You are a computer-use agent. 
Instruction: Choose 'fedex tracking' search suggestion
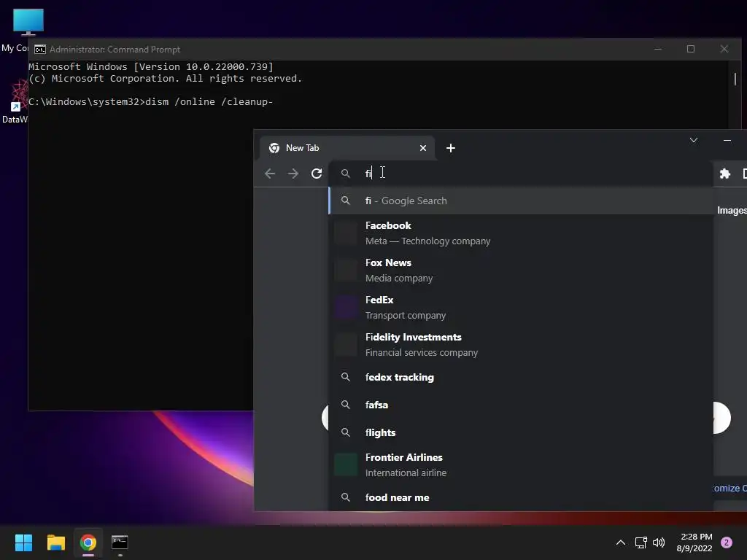click(521, 377)
